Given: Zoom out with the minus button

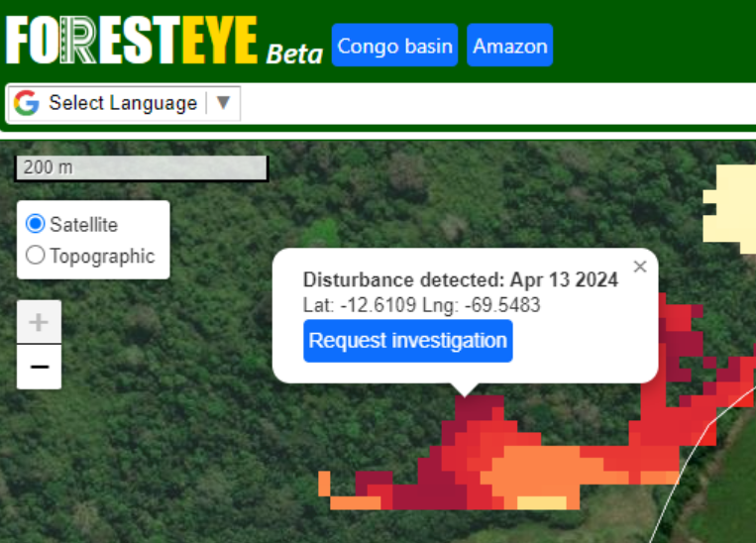Looking at the screenshot, I should [x=39, y=367].
